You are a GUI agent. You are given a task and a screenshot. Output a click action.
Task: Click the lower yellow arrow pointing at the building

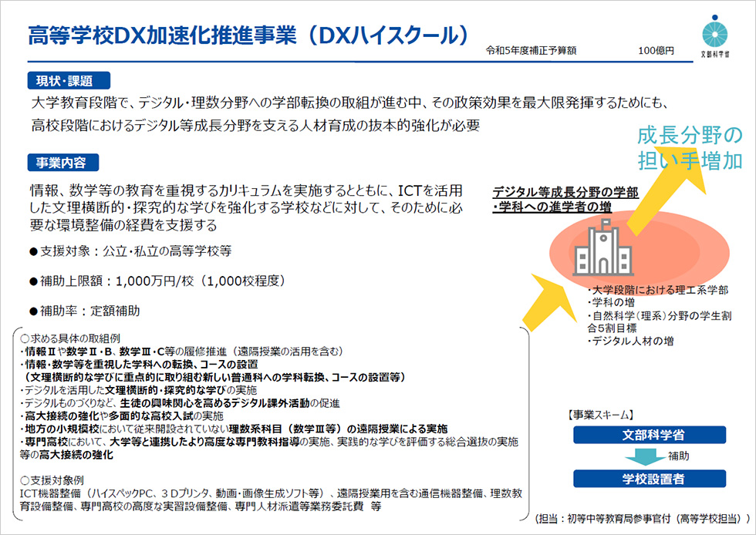click(551, 302)
